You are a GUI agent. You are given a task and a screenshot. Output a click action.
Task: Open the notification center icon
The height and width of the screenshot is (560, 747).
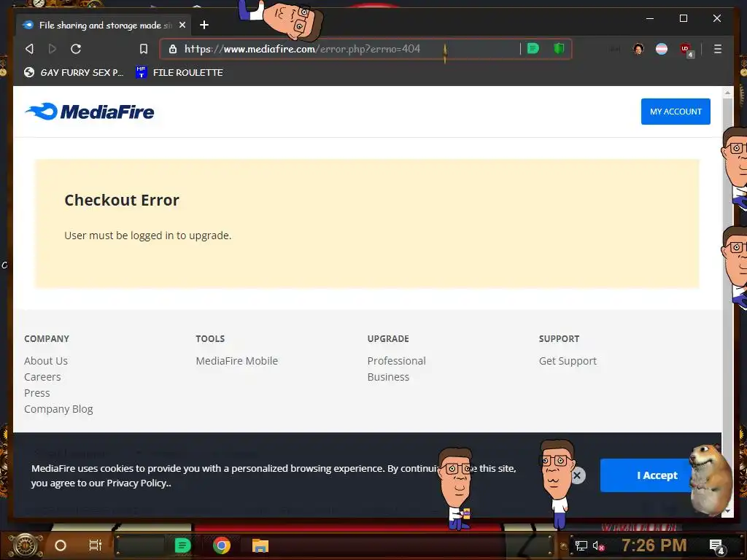coord(716,546)
